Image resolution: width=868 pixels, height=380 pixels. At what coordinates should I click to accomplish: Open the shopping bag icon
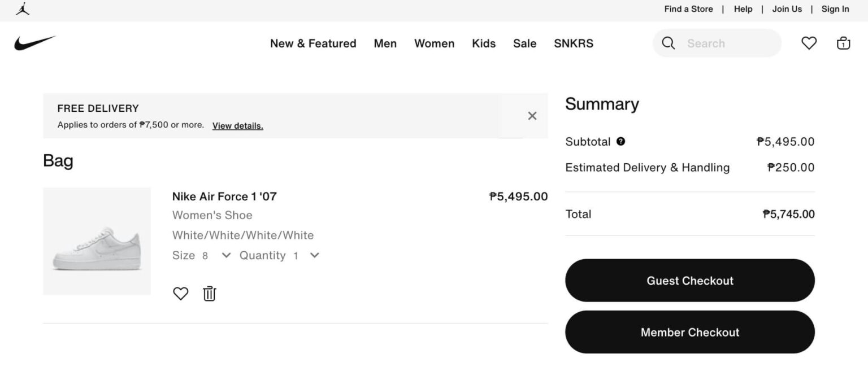tap(843, 43)
